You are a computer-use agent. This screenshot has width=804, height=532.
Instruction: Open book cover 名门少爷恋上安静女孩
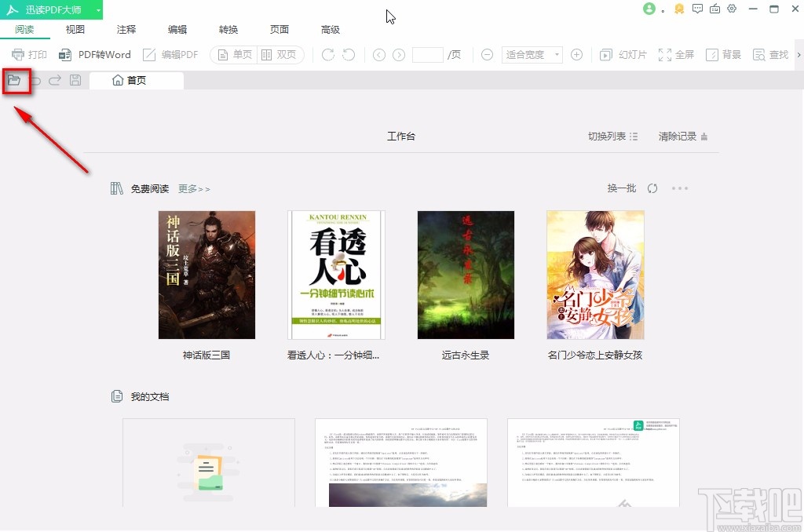(595, 275)
